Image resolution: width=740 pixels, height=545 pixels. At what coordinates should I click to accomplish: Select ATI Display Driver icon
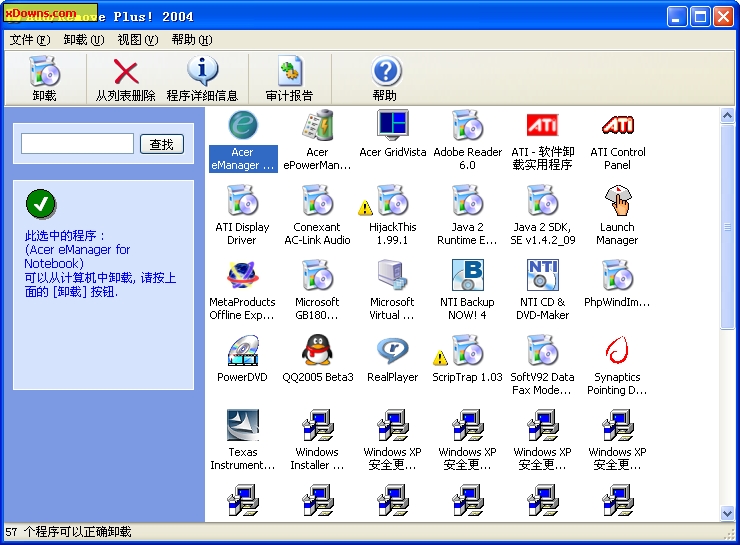click(243, 200)
